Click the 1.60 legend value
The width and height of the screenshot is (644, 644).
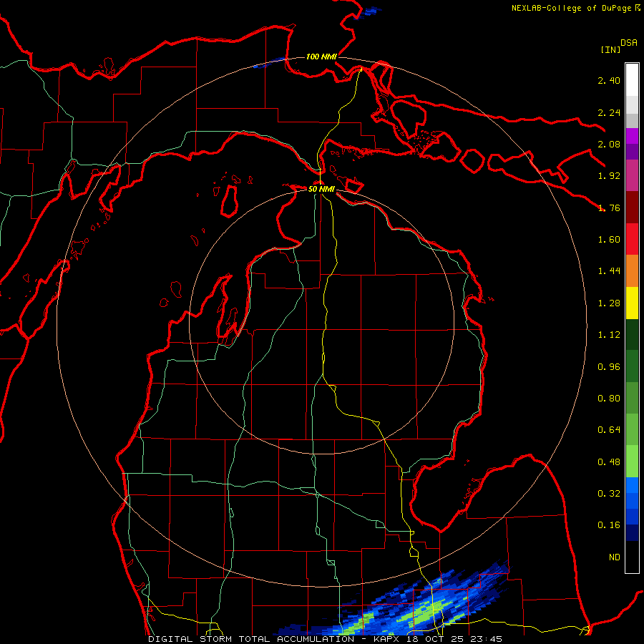(x=609, y=240)
